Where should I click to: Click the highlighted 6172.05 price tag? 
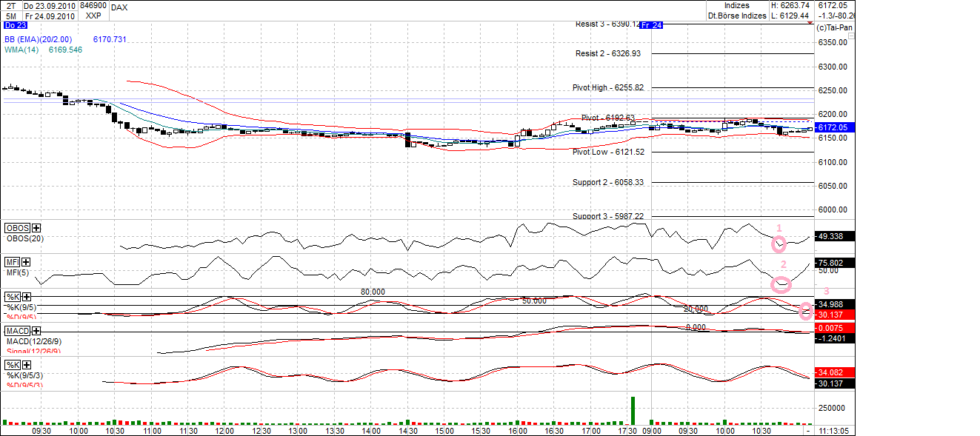[x=835, y=127]
